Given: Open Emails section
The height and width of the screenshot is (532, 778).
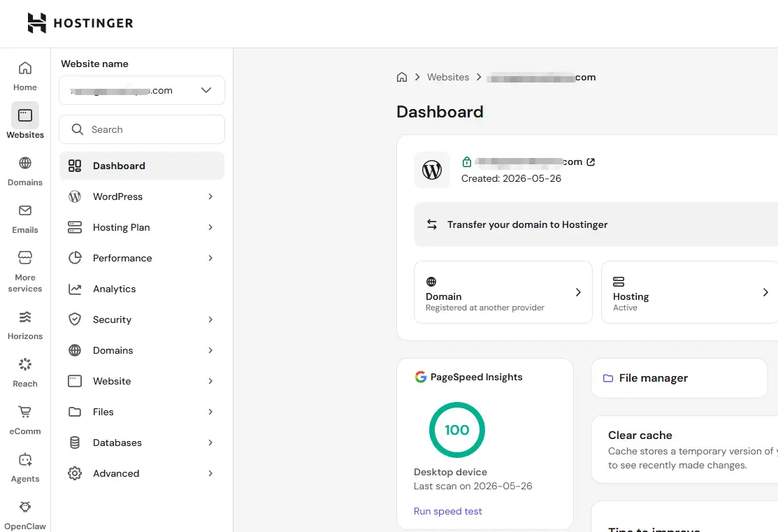Looking at the screenshot, I should (x=24, y=220).
